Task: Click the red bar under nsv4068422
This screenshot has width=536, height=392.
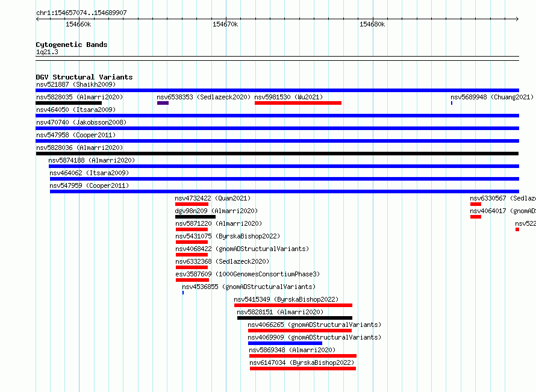Action: 192,255
